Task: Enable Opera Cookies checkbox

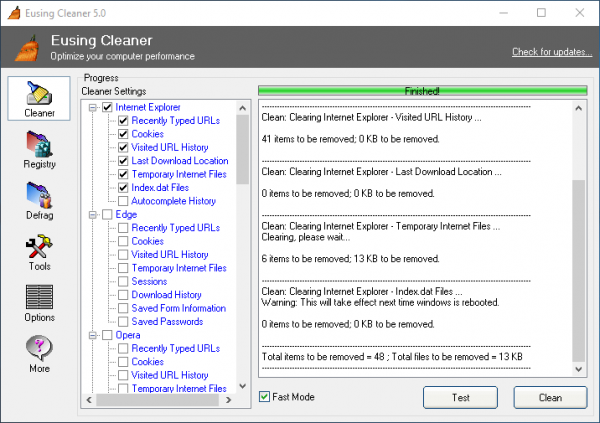Action: click(123, 362)
